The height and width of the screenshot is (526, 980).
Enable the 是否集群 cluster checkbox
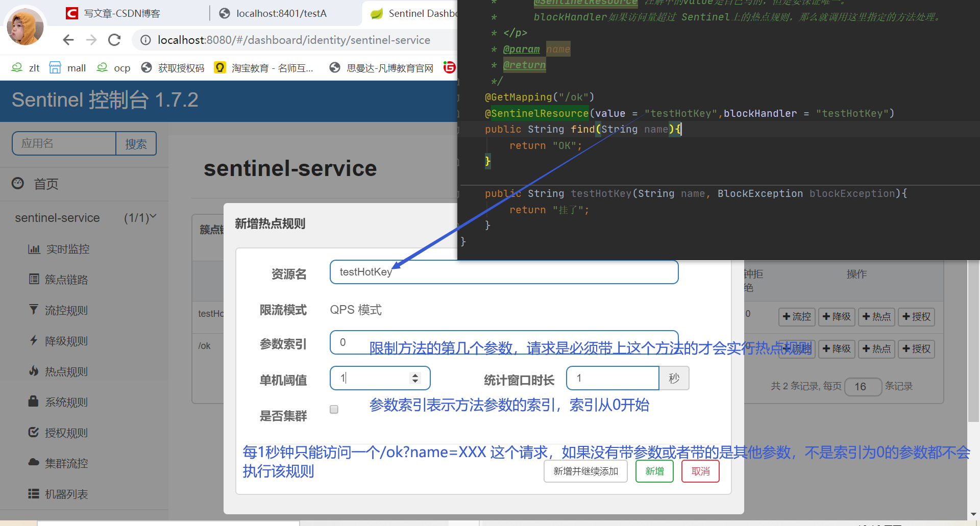(334, 409)
